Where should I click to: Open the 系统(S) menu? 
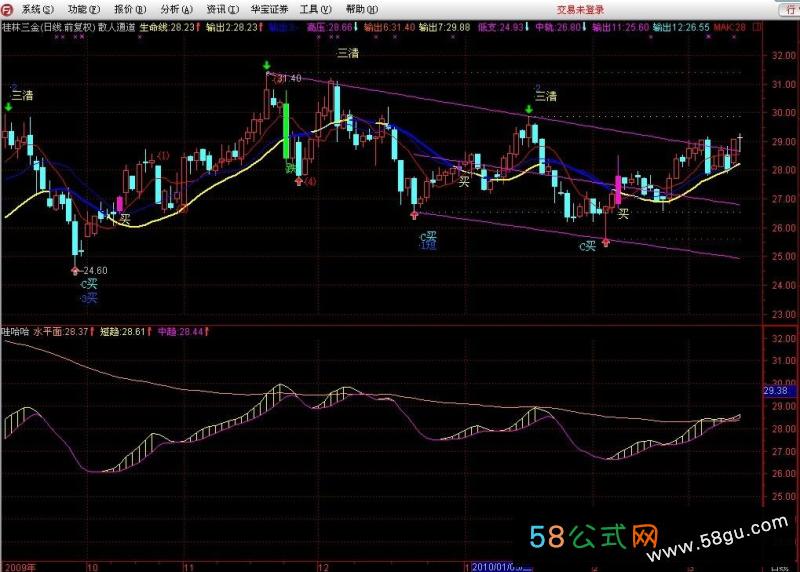(x=37, y=9)
